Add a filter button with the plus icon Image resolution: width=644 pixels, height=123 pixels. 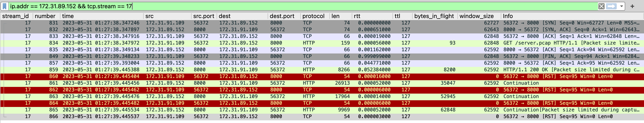(632, 6)
